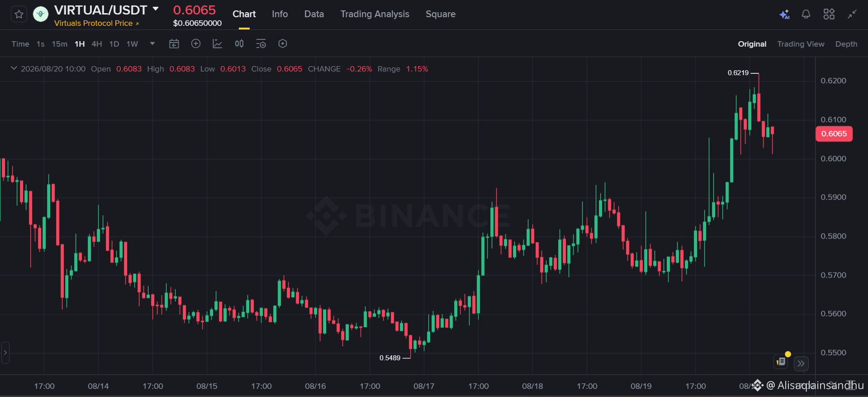The width and height of the screenshot is (868, 397).
Task: Click the 0.6000 price axis label
Action: point(833,158)
